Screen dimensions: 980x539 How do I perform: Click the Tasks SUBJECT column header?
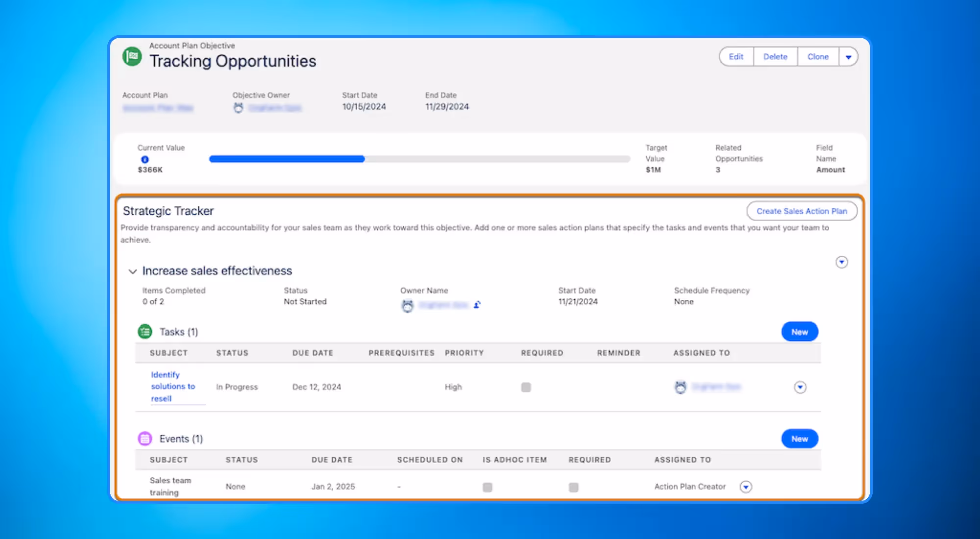[x=169, y=353]
